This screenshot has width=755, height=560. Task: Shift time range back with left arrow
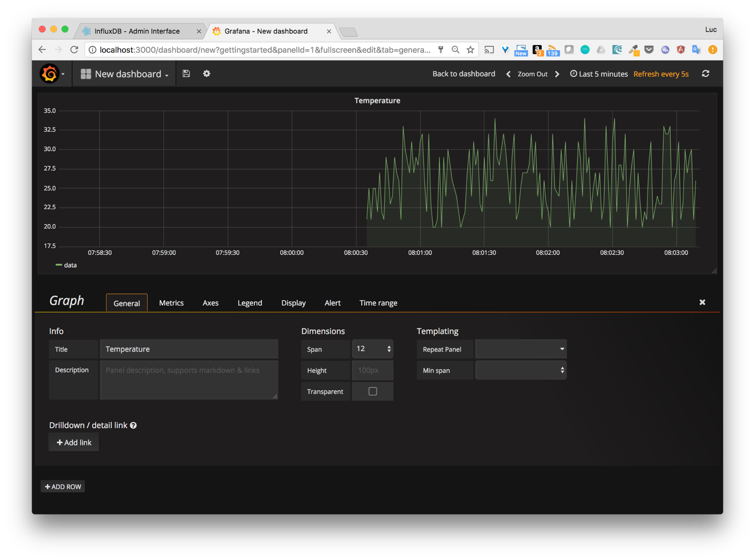tap(508, 74)
